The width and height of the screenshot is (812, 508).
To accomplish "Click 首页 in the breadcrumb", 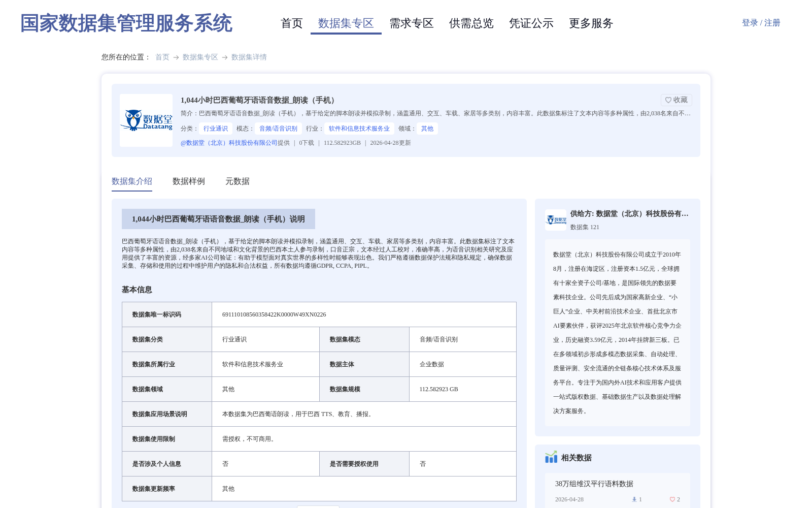I will (x=162, y=57).
